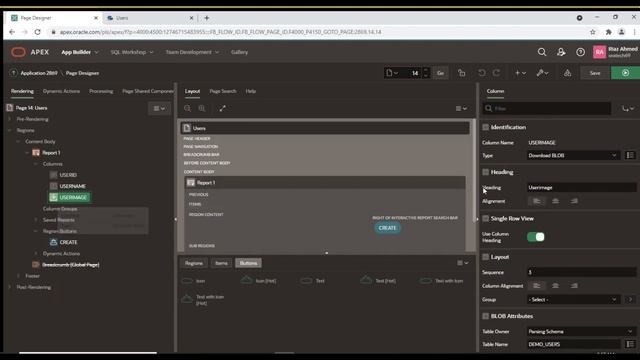
Task: Open the SQL Workshop menu
Action: coord(131,52)
